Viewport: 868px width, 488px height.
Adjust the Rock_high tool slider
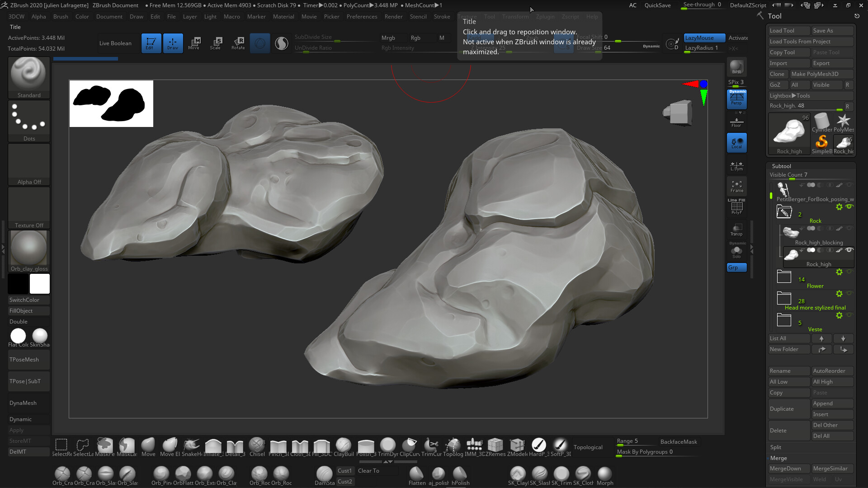coord(807,106)
